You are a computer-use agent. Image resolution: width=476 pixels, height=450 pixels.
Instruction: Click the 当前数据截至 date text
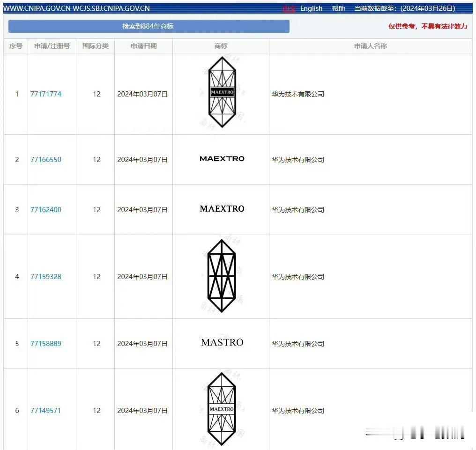[405, 8]
